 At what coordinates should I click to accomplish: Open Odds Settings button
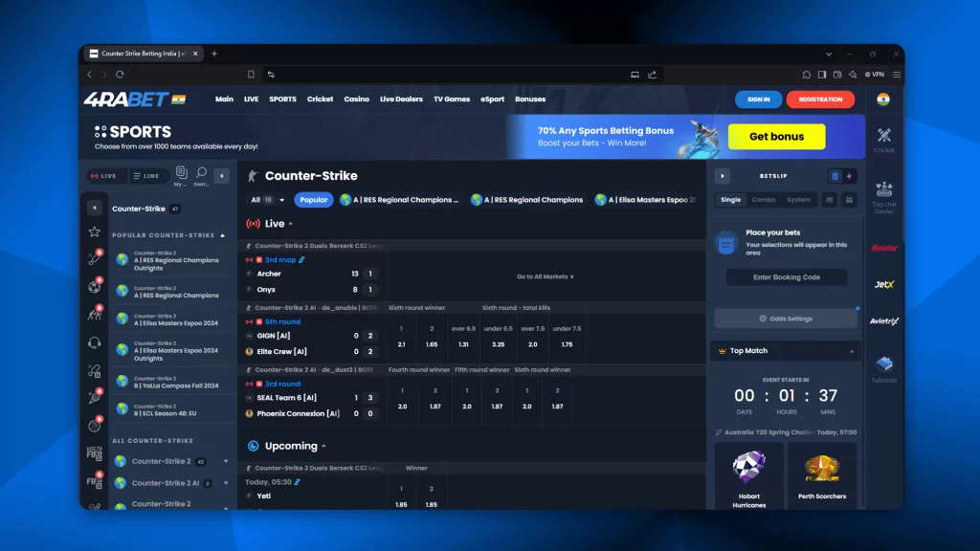(x=786, y=319)
